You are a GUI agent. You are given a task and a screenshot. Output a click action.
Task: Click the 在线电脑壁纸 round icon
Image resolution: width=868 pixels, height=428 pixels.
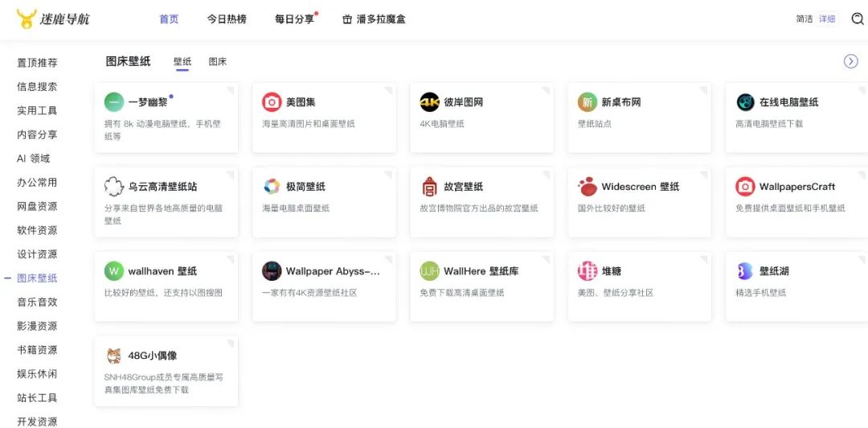pyautogui.click(x=745, y=102)
